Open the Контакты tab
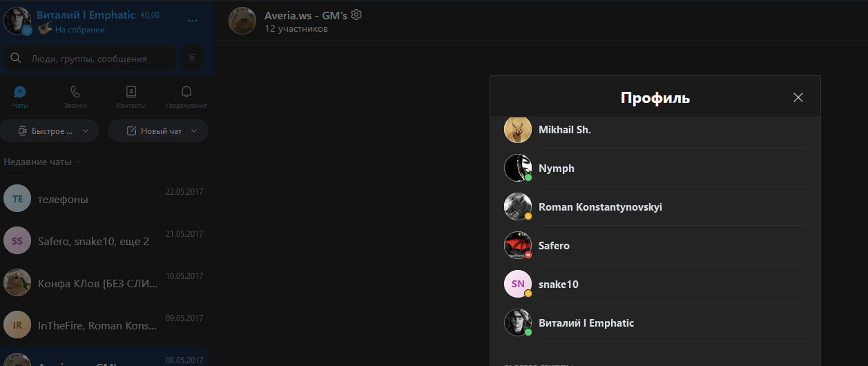This screenshot has height=366, width=868. [x=131, y=97]
